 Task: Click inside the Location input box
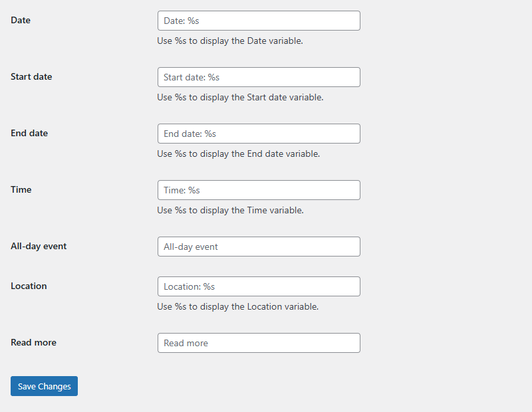(258, 286)
